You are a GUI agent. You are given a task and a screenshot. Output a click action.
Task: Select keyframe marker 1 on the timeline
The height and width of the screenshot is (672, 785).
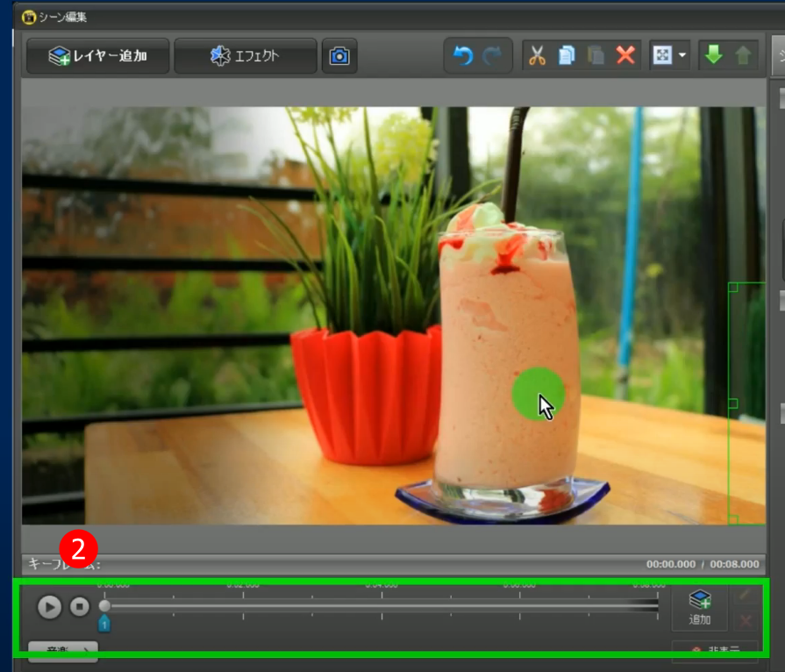click(104, 623)
